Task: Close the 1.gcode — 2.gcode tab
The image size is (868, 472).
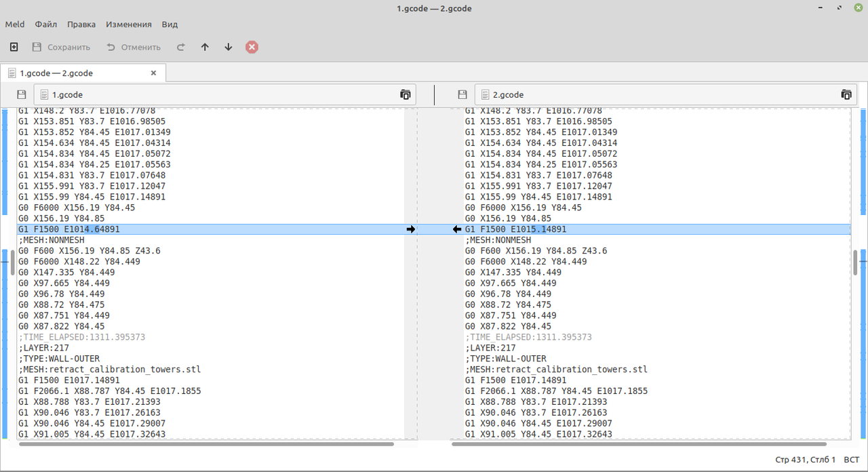Action: coord(153,73)
